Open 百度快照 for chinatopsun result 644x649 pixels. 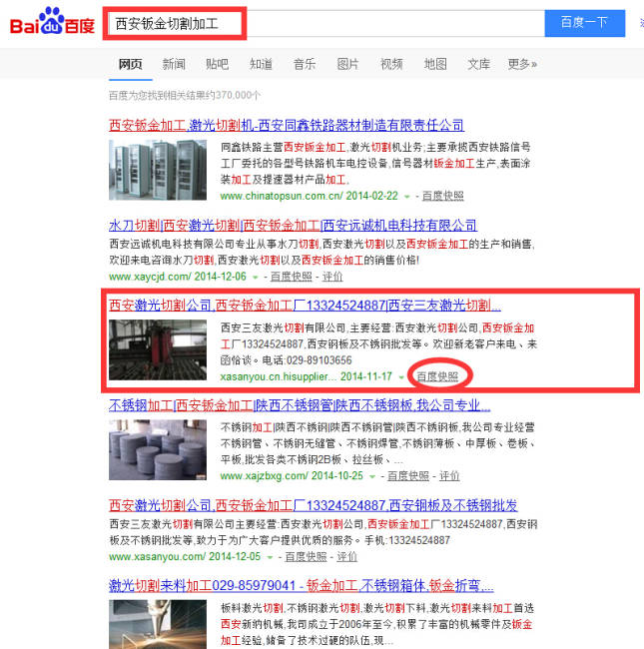tap(443, 196)
